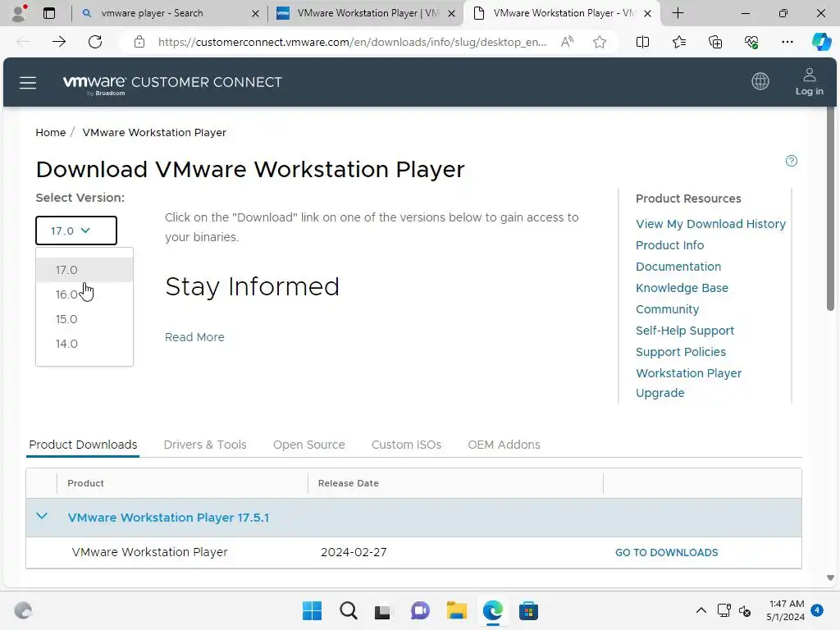Open the Support Policies link
Image resolution: width=840 pixels, height=630 pixels.
681,352
